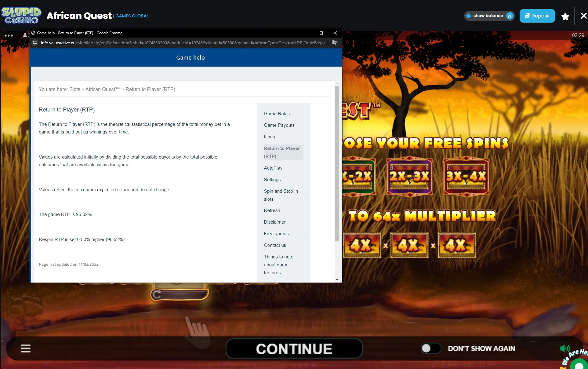Select the 3X-4X free spins option
This screenshot has height=369, width=588.
pyautogui.click(x=466, y=176)
